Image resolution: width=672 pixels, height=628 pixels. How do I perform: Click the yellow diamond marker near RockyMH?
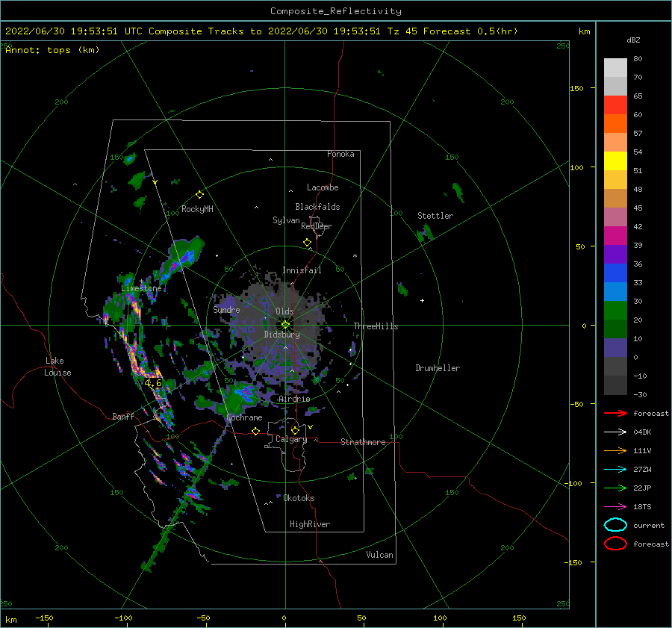click(x=199, y=195)
